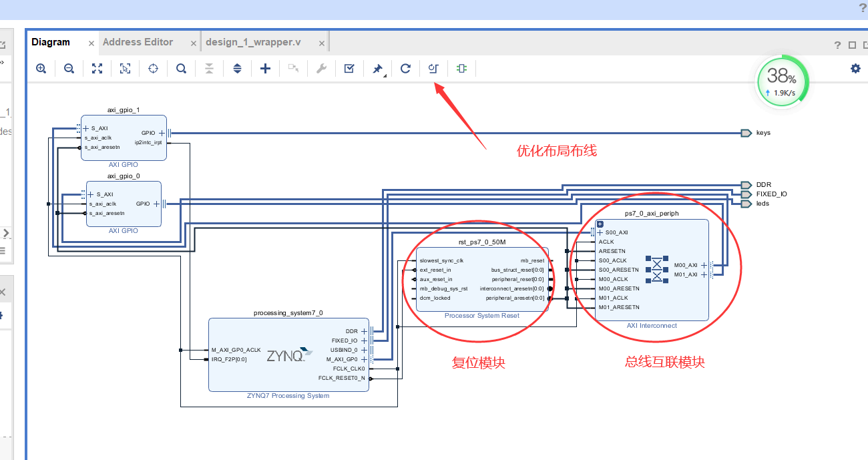Open the diagram settings gear

tap(855, 68)
